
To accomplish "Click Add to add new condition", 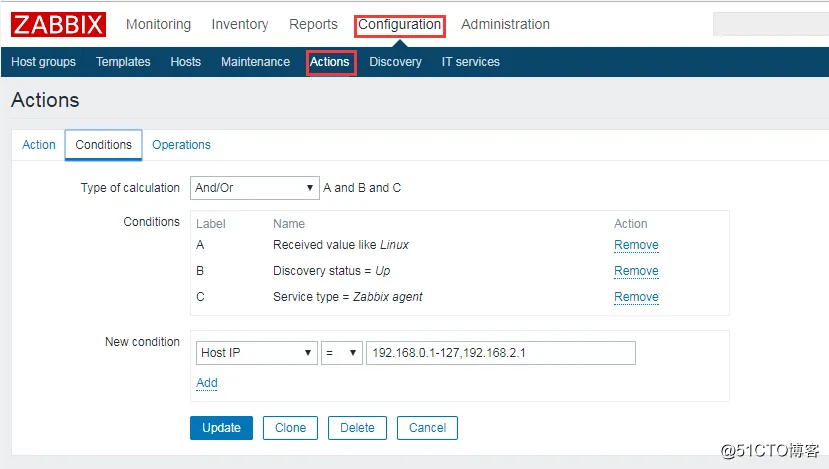I will (x=207, y=383).
